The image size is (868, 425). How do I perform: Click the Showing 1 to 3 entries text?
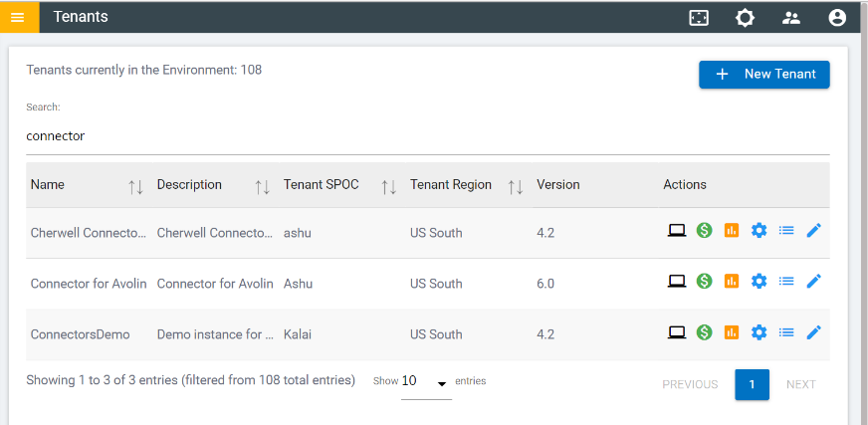point(190,380)
